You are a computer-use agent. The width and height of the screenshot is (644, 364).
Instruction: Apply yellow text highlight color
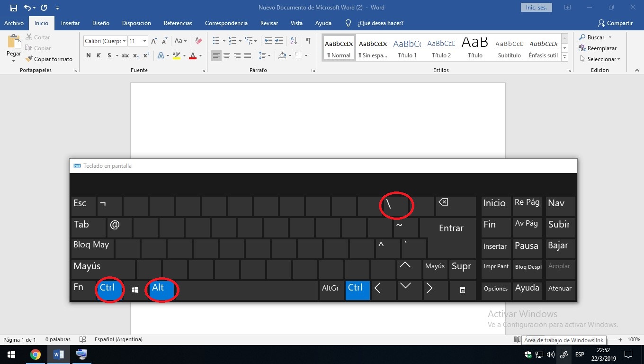[x=176, y=55]
